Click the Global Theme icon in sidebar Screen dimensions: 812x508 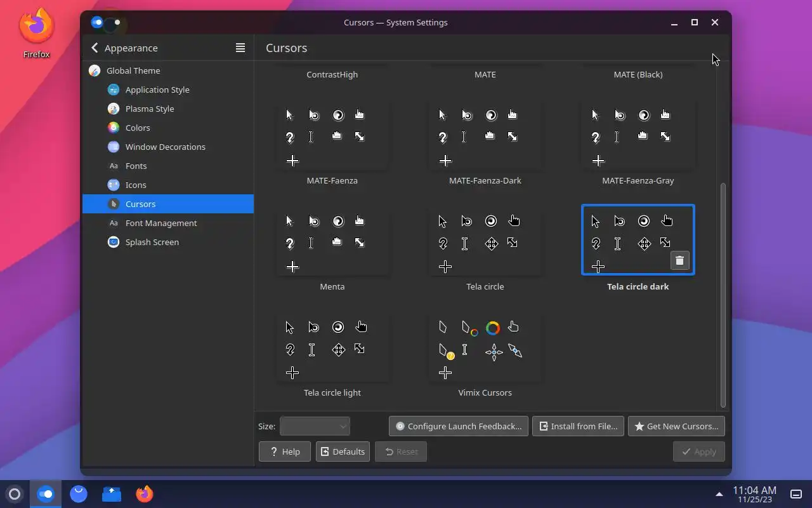point(95,70)
